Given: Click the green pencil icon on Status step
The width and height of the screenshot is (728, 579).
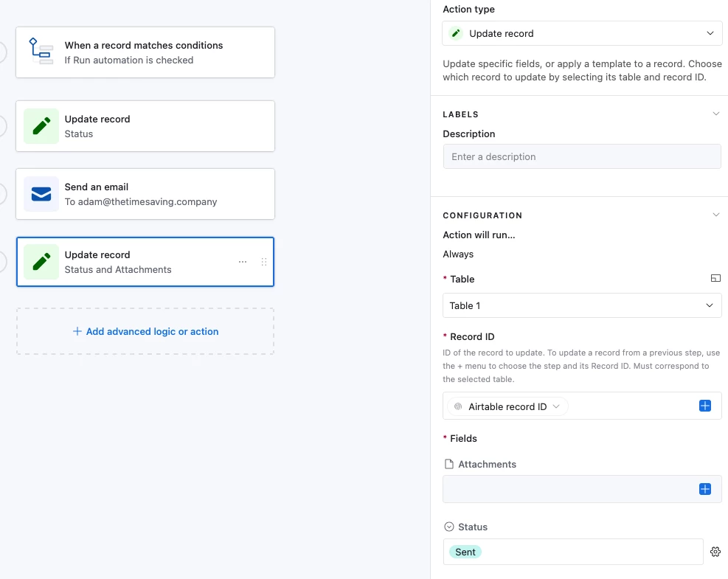Looking at the screenshot, I should 41,126.
